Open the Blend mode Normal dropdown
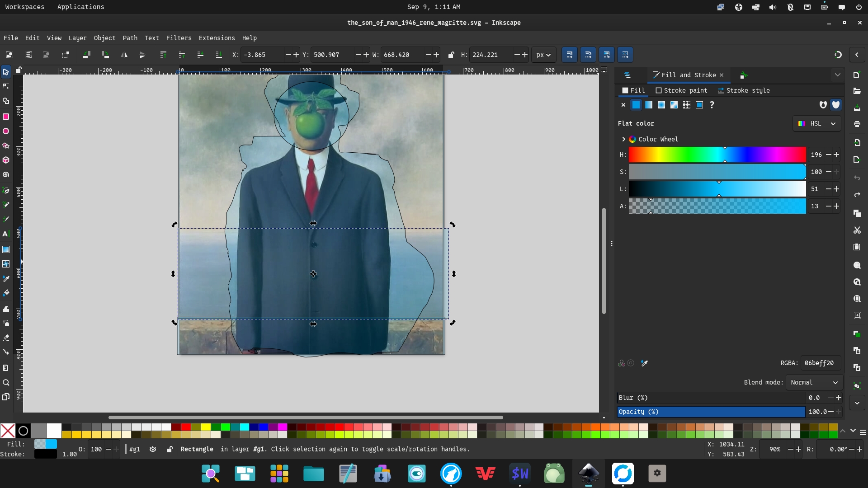 coord(814,382)
